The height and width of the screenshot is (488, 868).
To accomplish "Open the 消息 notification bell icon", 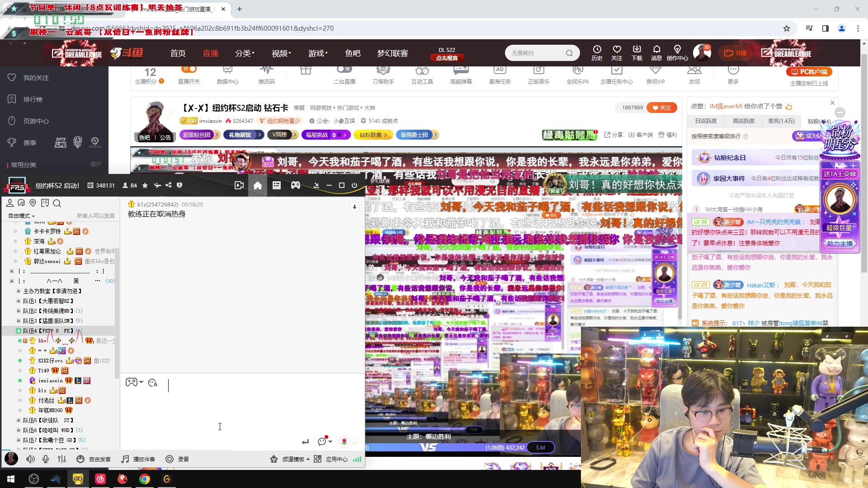I will click(x=656, y=52).
